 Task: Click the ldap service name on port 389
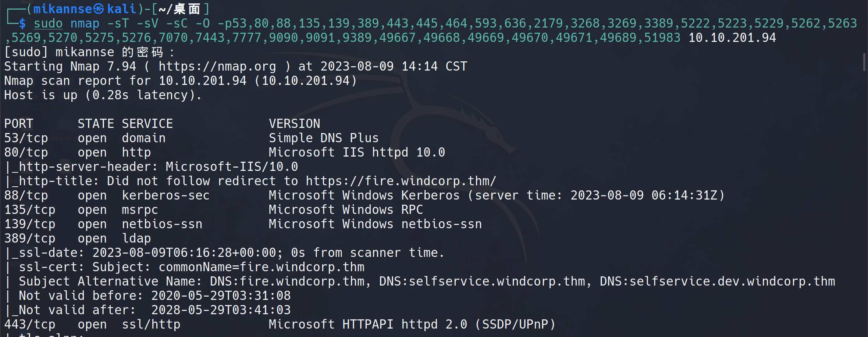point(136,239)
